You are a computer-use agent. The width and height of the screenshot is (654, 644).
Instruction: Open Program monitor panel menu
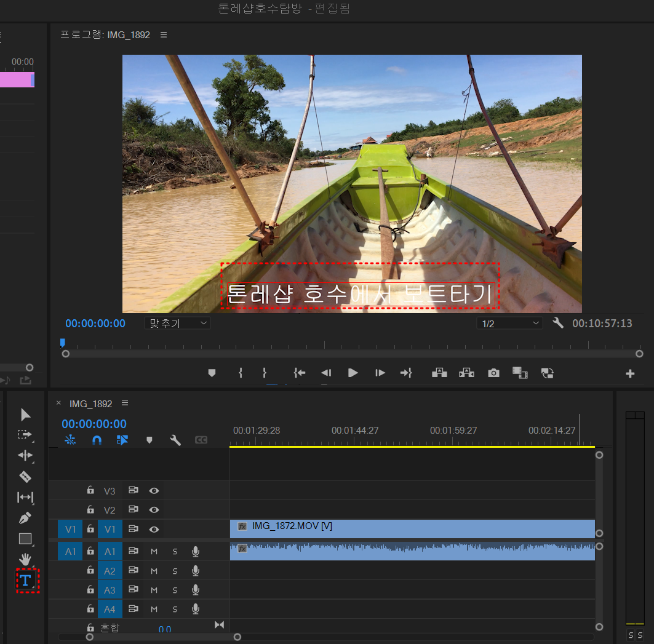pyautogui.click(x=164, y=34)
